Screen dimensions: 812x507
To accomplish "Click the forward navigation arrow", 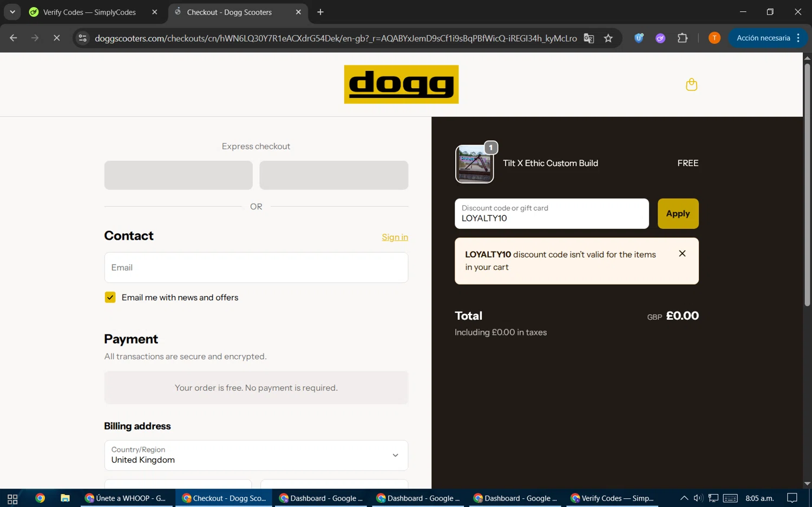I will coord(35,38).
